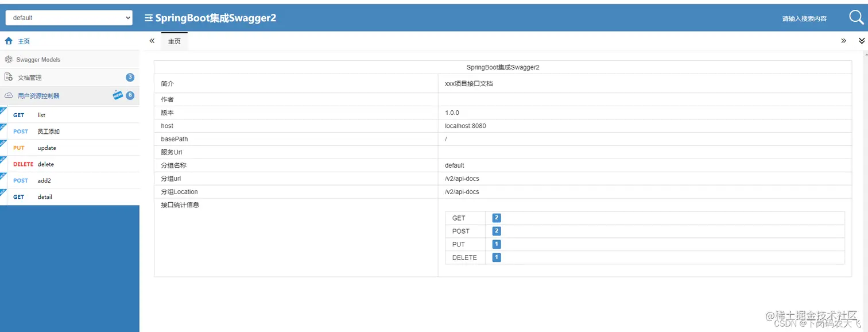Click the DELETE count badge 1
Image resolution: width=868 pixels, height=332 pixels.
coord(497,257)
